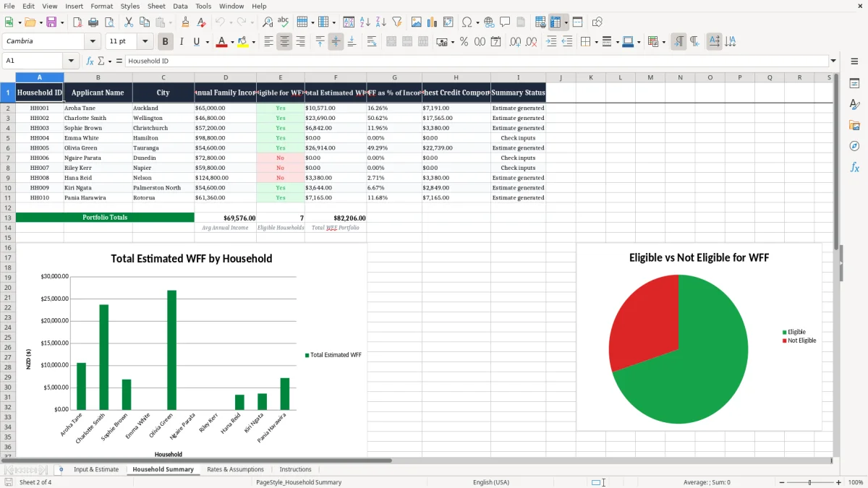The width and height of the screenshot is (868, 488).
Task: Activate the Clone Formatting paintbrush
Action: pos(185,22)
